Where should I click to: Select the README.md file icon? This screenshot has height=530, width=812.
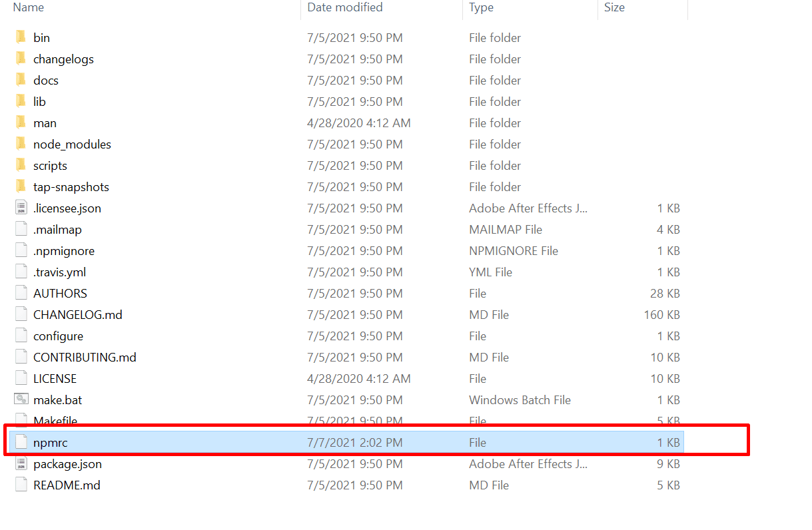[x=21, y=485]
